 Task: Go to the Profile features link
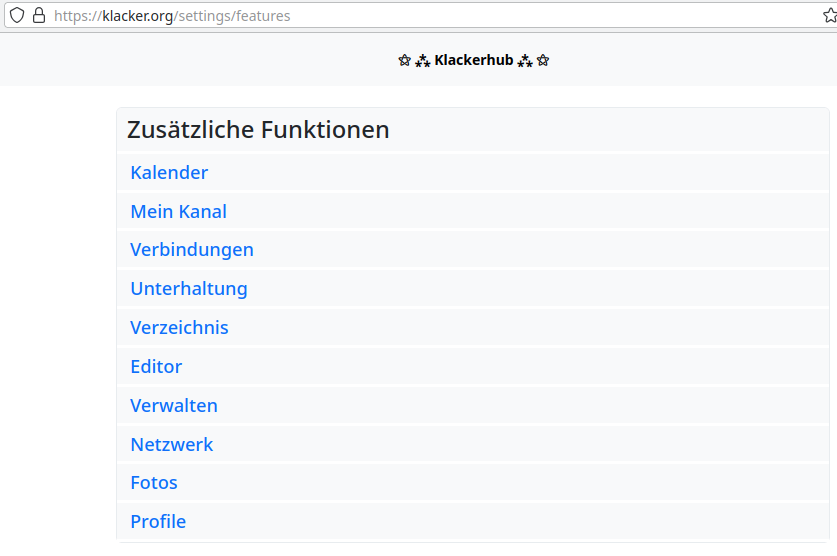pyautogui.click(x=158, y=522)
